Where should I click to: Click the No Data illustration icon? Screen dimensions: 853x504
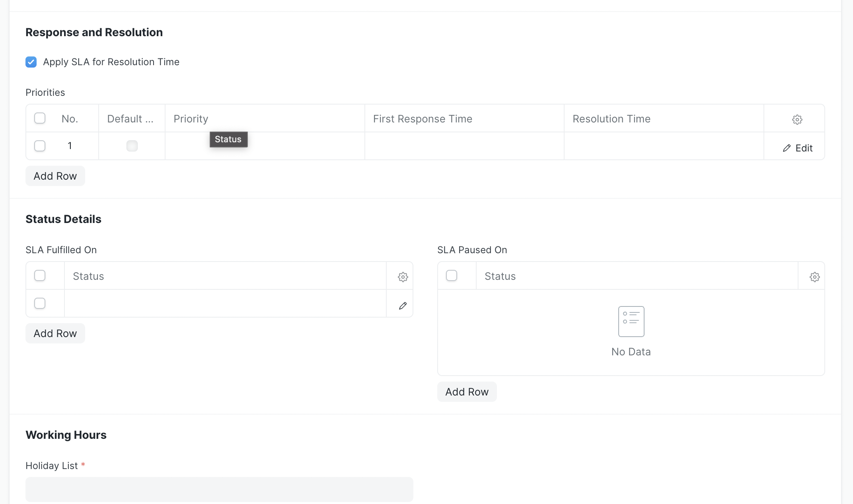tap(631, 321)
